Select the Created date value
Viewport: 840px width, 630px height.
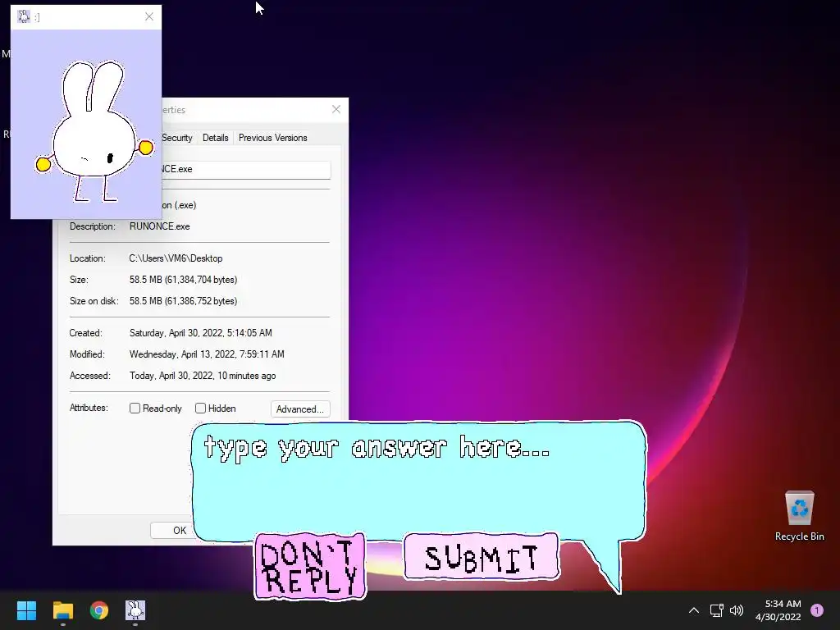point(201,333)
